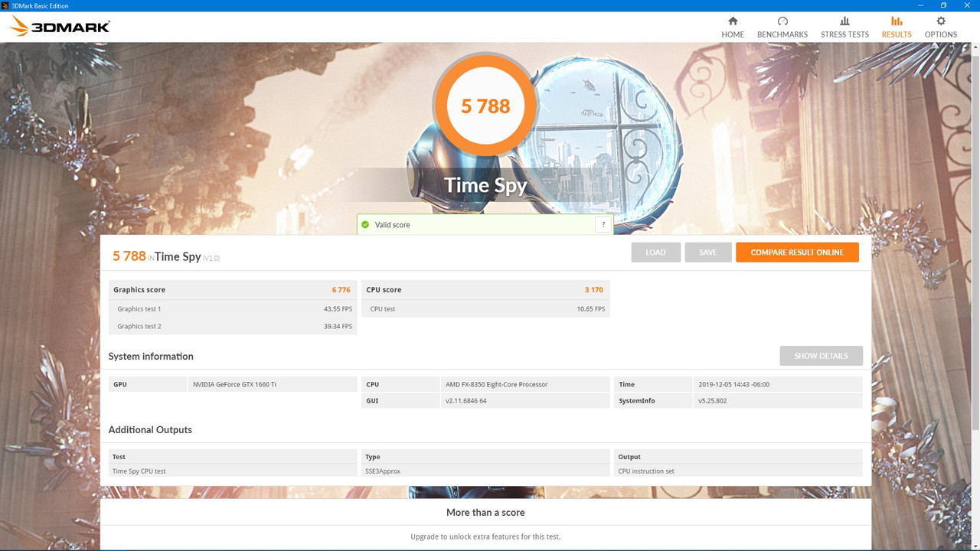Open Stress Tests chart icon

coord(844,21)
